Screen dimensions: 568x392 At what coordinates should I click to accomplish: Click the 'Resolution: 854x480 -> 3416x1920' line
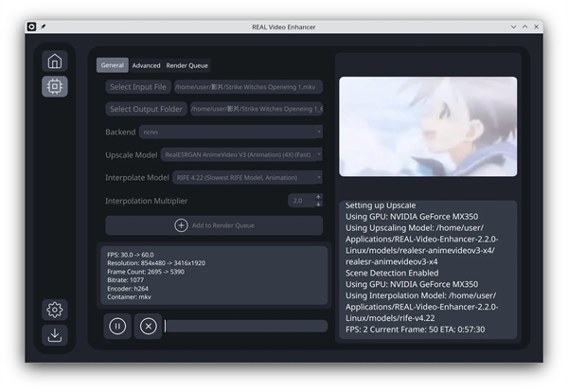tap(156, 263)
